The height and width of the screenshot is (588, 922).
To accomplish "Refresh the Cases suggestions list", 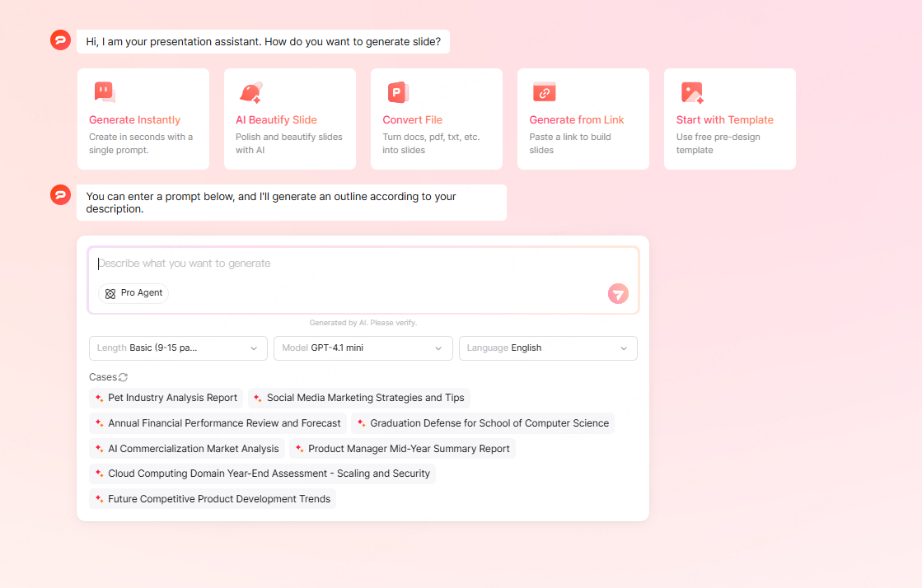I will pyautogui.click(x=124, y=376).
